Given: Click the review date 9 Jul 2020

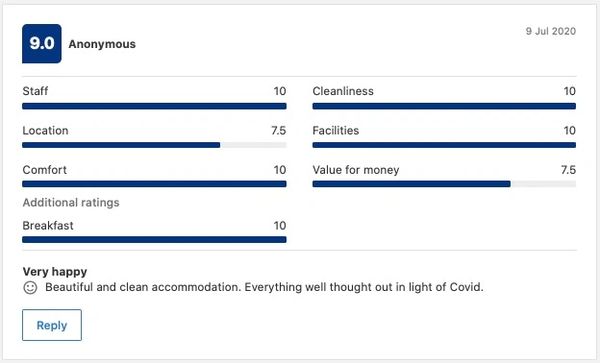Looking at the screenshot, I should [551, 31].
